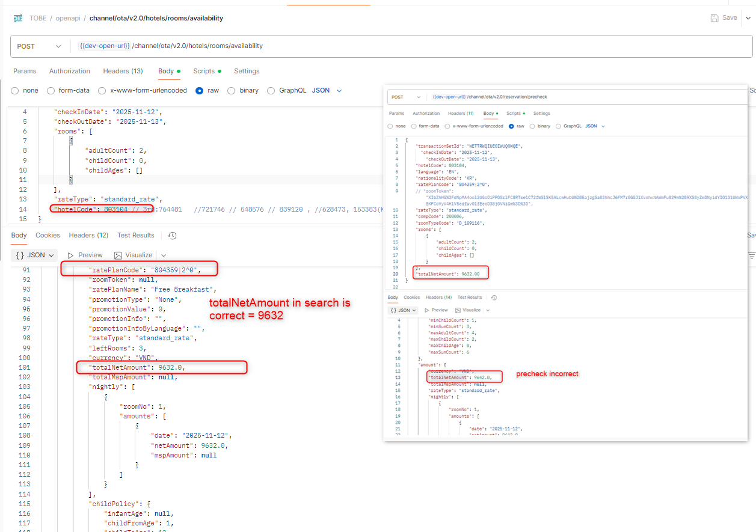Switch to the Authorization tab
The width and height of the screenshot is (756, 532).
pyautogui.click(x=69, y=71)
